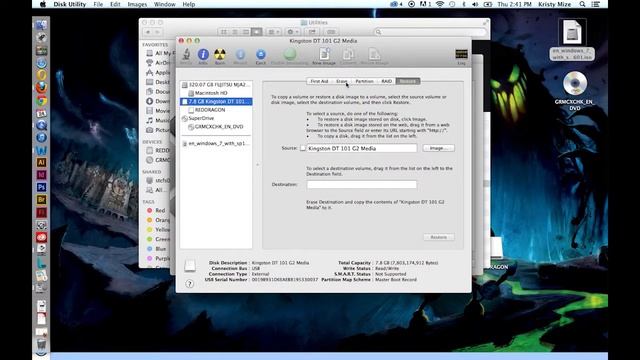
Task: Select the REDDRAGON volume in disk list
Action: [x=216, y=110]
